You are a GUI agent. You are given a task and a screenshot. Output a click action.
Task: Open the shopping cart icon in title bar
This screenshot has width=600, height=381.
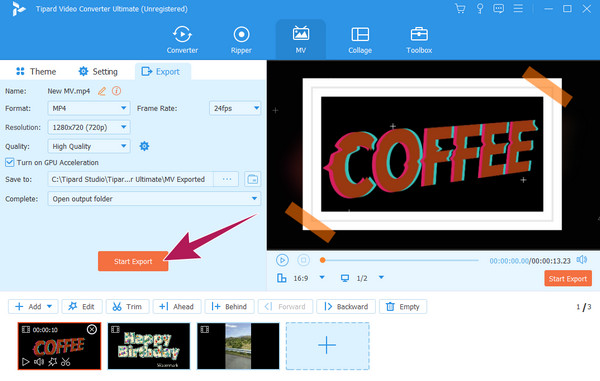coord(460,8)
